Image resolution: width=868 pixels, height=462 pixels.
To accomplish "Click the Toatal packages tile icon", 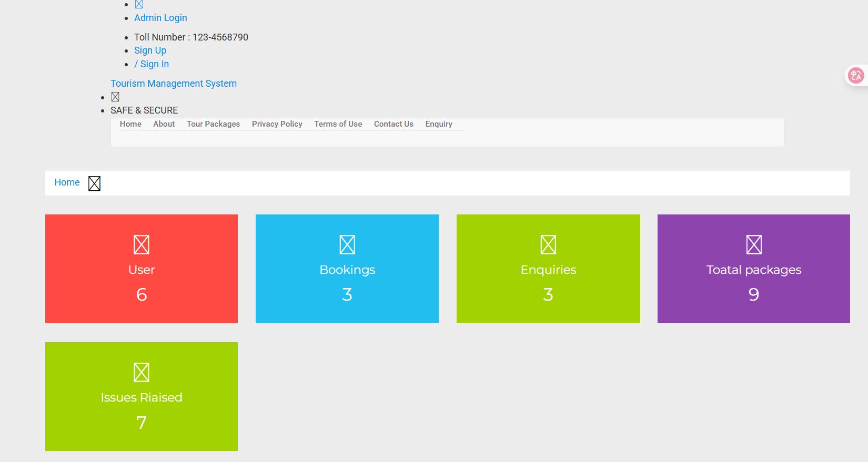I will 754,244.
